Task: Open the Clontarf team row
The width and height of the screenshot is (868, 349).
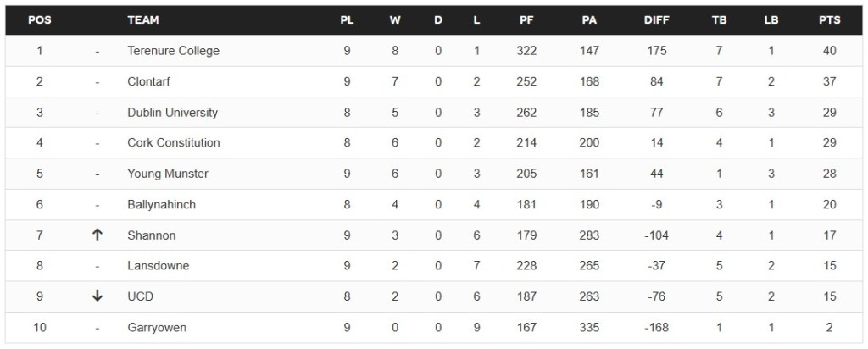Action: (x=149, y=81)
